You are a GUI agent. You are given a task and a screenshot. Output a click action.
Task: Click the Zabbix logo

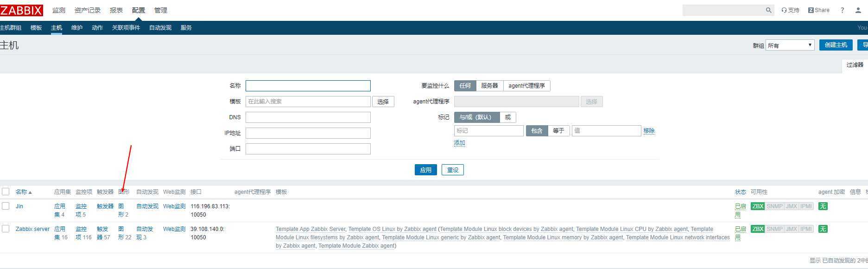point(21,10)
